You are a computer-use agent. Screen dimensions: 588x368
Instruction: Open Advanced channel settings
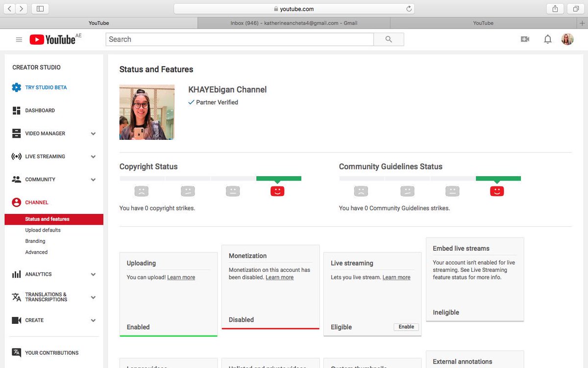click(x=37, y=252)
